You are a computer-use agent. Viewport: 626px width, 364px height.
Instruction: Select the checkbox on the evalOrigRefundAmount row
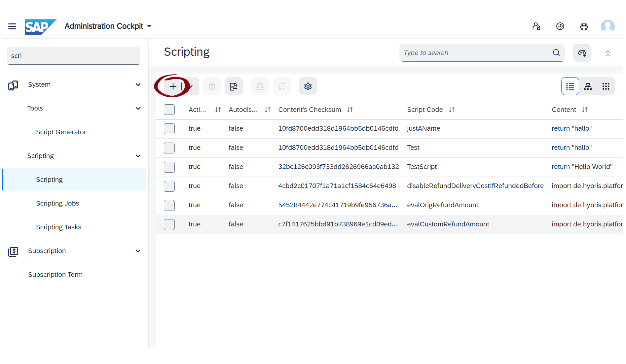(x=169, y=205)
